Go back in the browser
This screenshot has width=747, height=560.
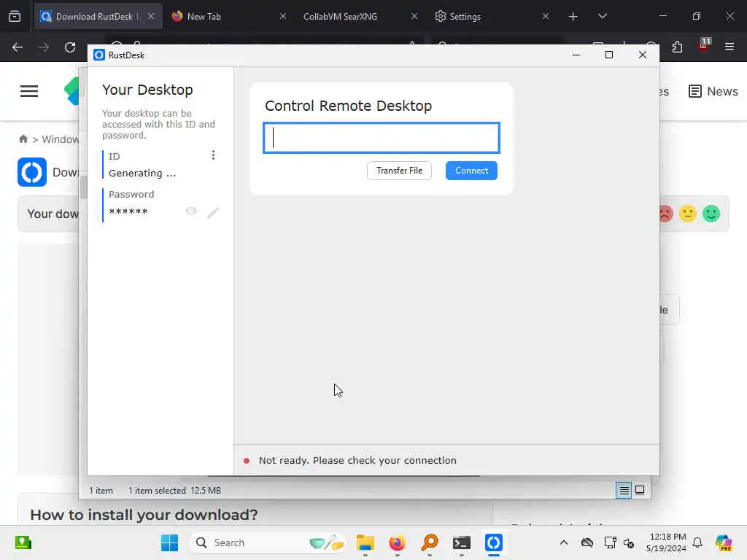(18, 47)
